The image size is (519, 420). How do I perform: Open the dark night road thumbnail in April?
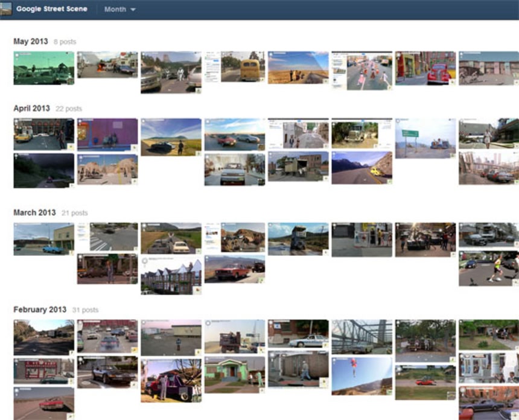pyautogui.click(x=43, y=170)
